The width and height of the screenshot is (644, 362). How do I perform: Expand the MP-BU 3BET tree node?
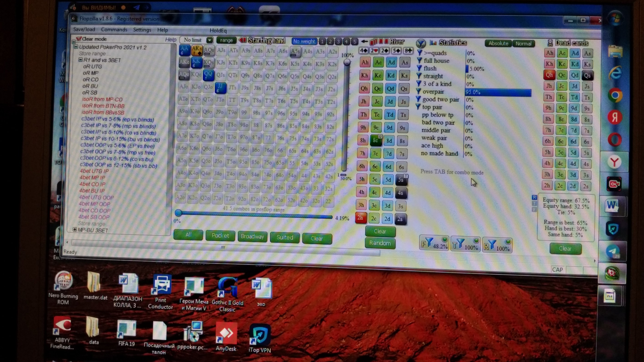[x=75, y=229]
